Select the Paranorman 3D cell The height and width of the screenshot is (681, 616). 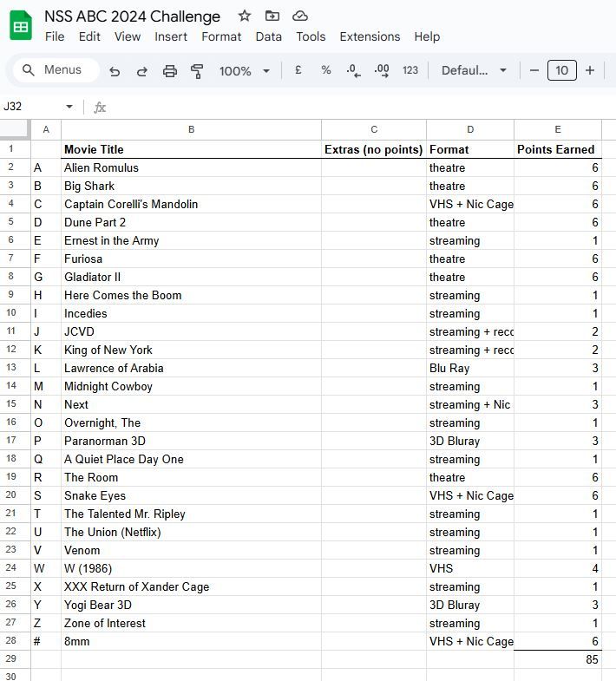click(191, 441)
